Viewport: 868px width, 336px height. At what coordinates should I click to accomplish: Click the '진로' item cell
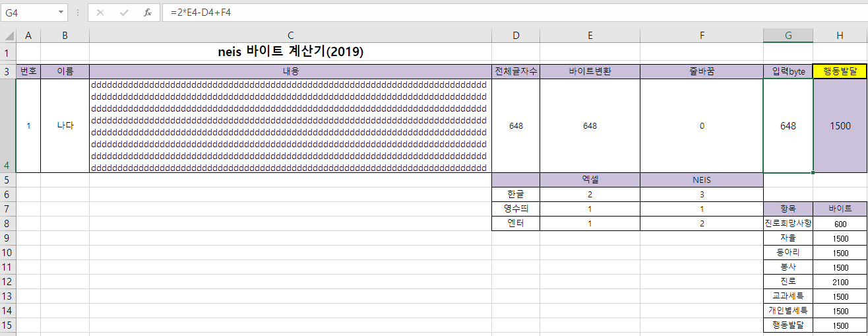(x=788, y=282)
